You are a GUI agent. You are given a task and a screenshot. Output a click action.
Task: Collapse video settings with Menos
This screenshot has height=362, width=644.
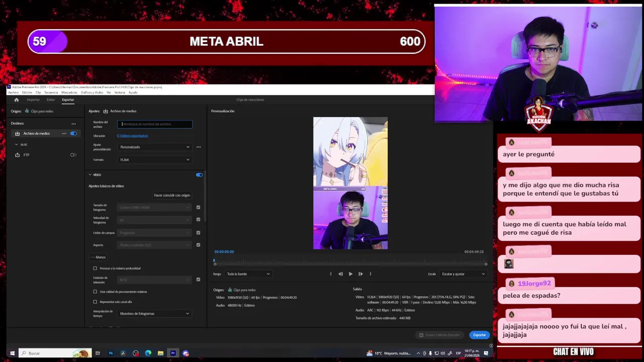point(99,257)
